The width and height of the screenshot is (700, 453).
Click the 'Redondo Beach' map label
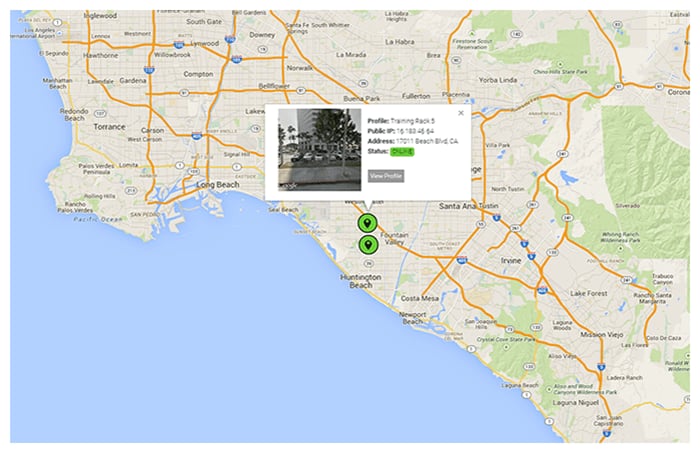pyautogui.click(x=74, y=114)
